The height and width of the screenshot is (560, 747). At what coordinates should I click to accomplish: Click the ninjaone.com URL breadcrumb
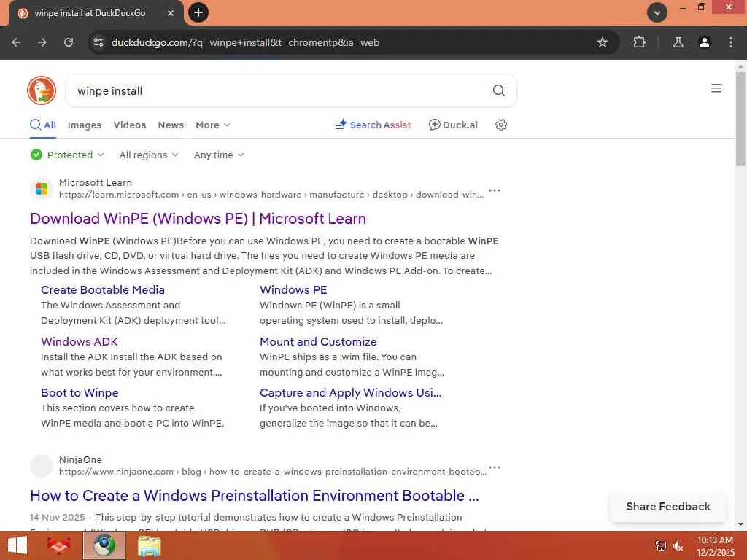273,472
